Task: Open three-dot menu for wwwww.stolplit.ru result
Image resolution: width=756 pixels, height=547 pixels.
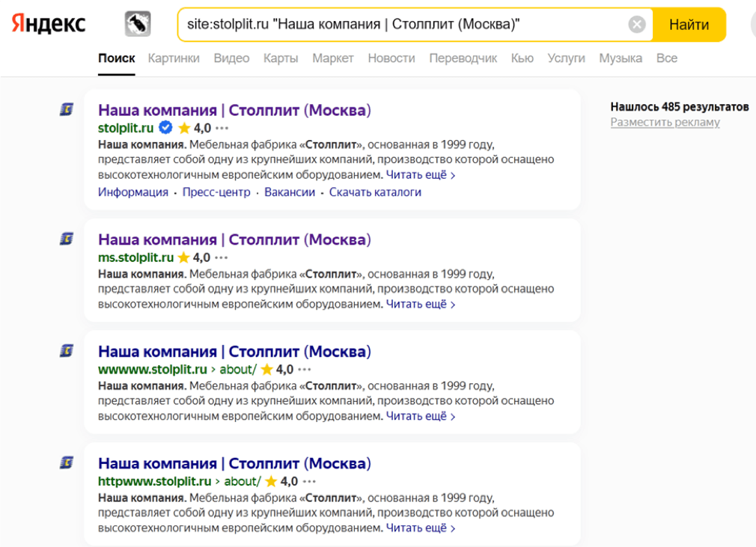Action: coord(305,370)
